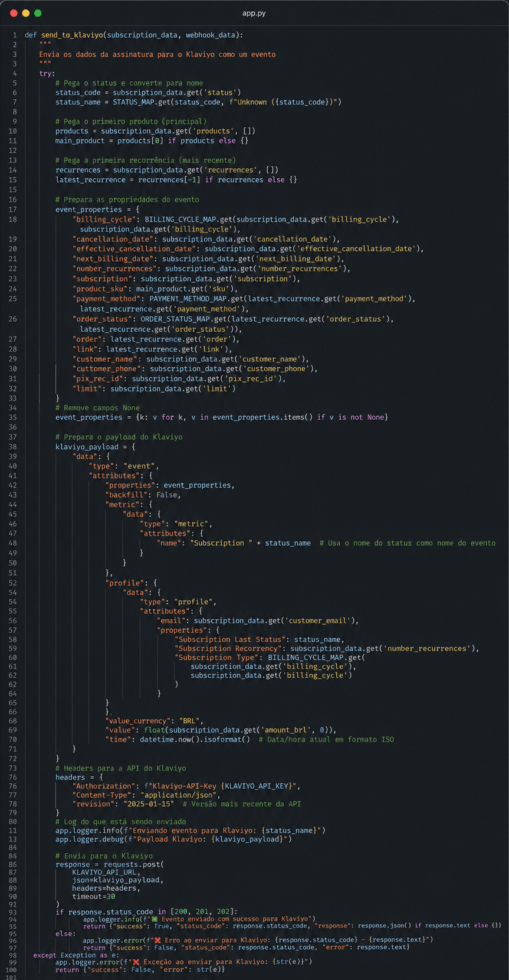Click the "json=klaviyo_payload" argument

coord(117,880)
